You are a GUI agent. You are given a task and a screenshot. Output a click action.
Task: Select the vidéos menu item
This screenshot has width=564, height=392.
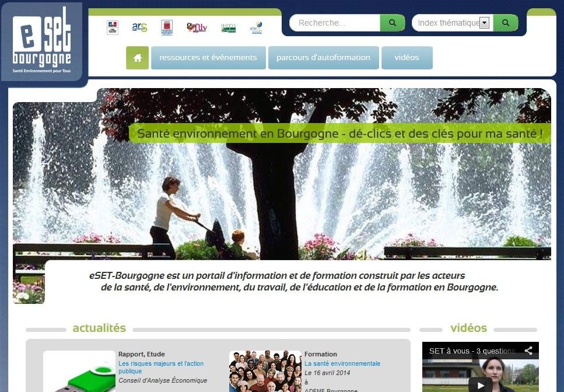pyautogui.click(x=407, y=58)
